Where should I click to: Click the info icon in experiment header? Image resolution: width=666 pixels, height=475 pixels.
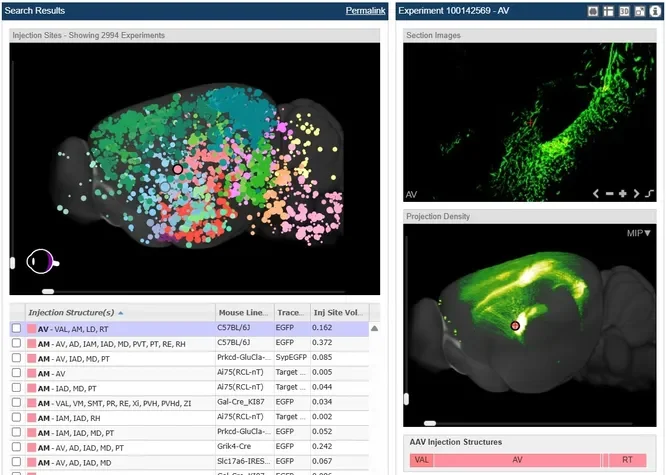pyautogui.click(x=654, y=10)
